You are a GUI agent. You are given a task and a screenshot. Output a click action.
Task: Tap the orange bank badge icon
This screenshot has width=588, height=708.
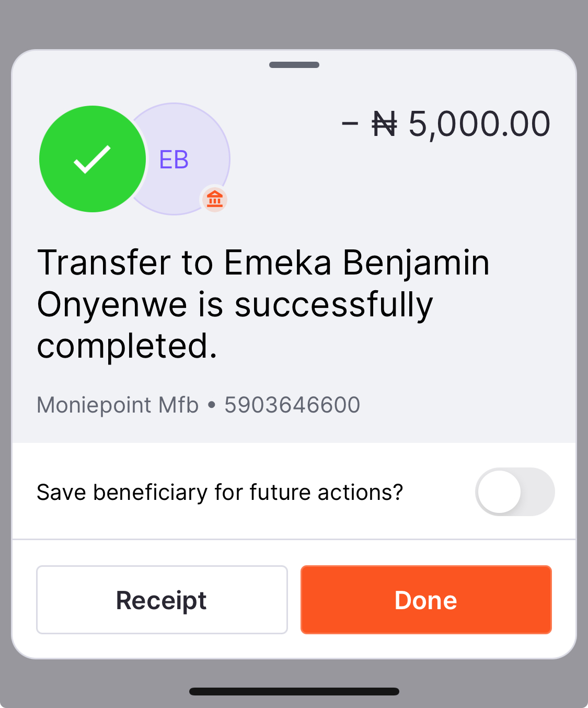[215, 199]
